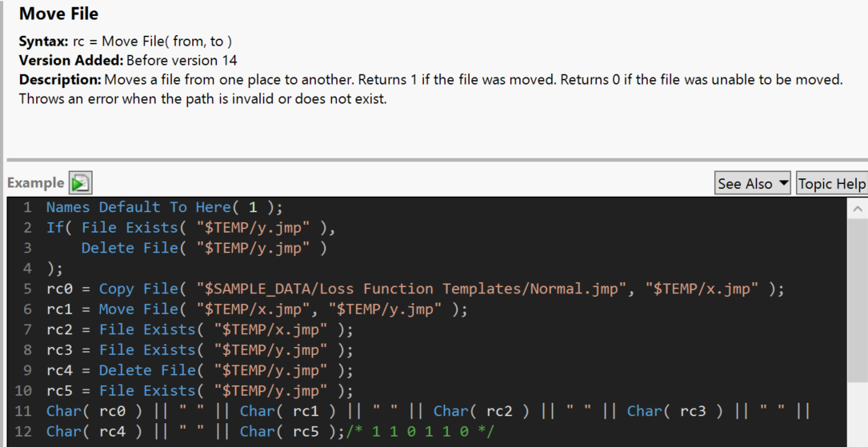Click line number 5 in gutter
868x447 pixels.
27,289
